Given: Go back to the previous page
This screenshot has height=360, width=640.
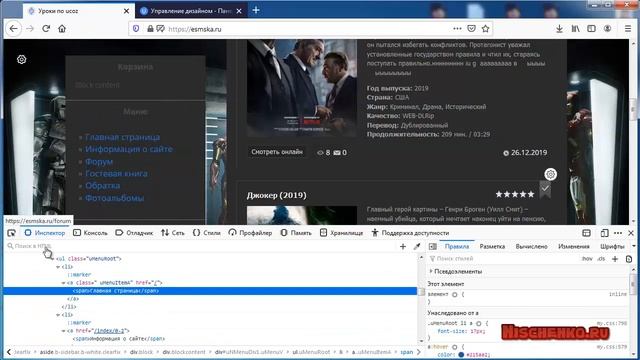Looking at the screenshot, I should (13, 29).
